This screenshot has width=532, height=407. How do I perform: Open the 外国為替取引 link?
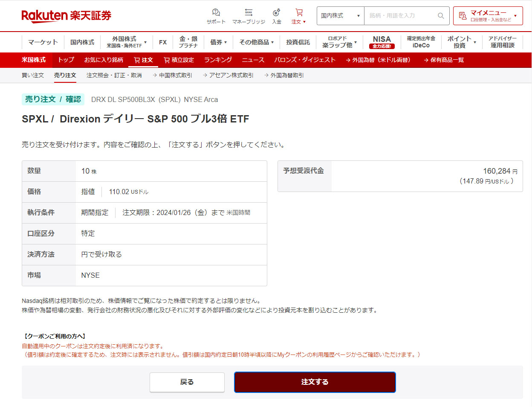coord(286,76)
